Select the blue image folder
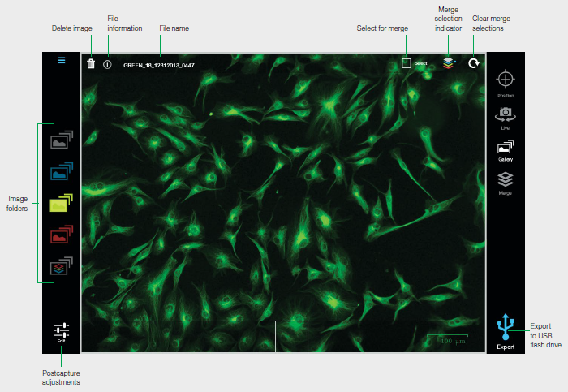Screen dimensions: 568x392 click(x=62, y=170)
